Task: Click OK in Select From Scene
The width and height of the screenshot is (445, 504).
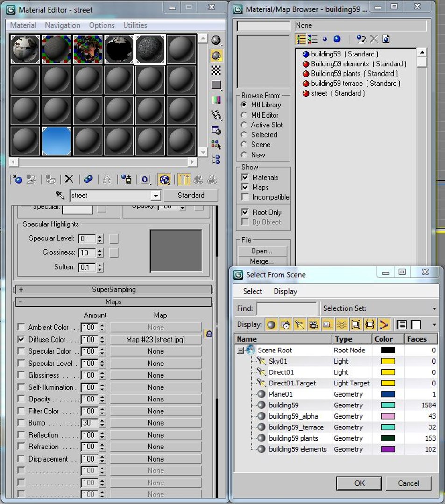Action: click(359, 483)
